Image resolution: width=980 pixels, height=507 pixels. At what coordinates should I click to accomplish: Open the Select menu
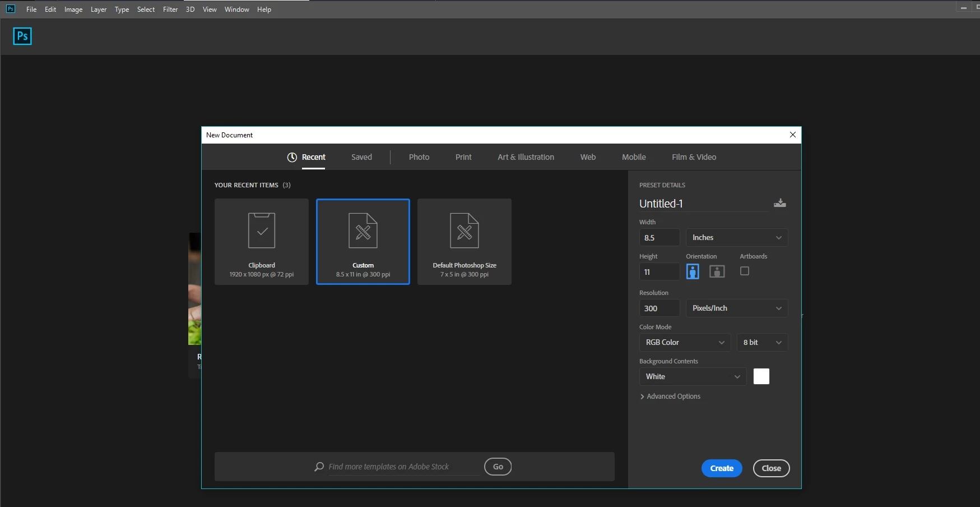click(x=146, y=10)
